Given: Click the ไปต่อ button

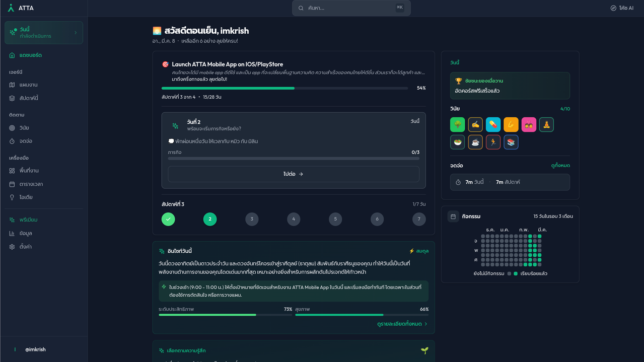Looking at the screenshot, I should (294, 174).
